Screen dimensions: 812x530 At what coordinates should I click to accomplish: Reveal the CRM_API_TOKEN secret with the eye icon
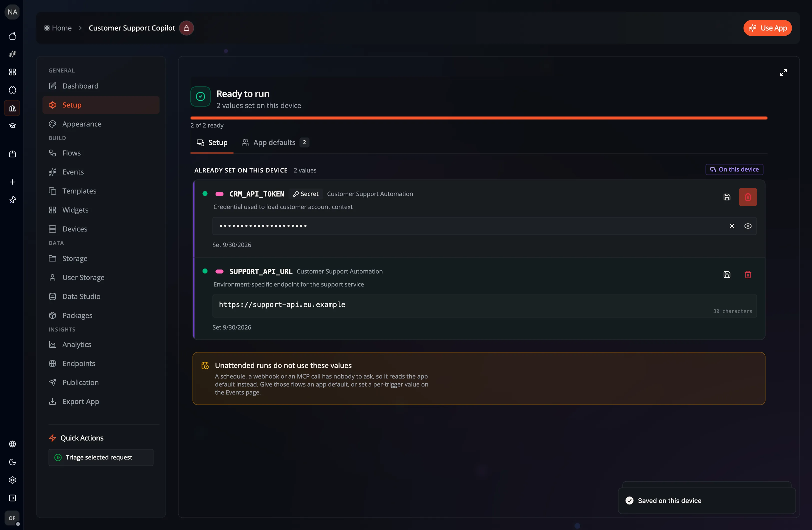[748, 226]
